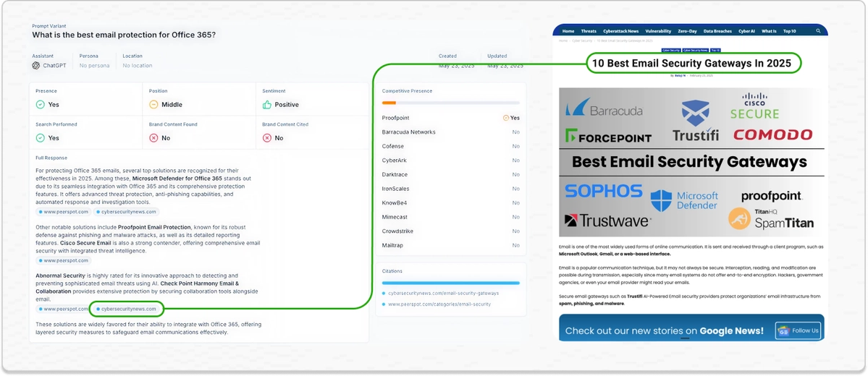Click the search magnifier icon in news site navbar

click(x=818, y=31)
